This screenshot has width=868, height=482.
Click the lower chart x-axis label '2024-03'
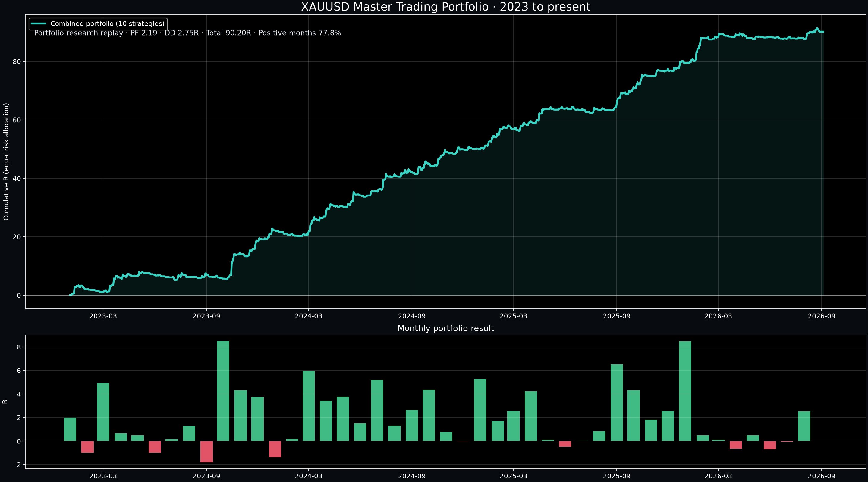(x=308, y=476)
